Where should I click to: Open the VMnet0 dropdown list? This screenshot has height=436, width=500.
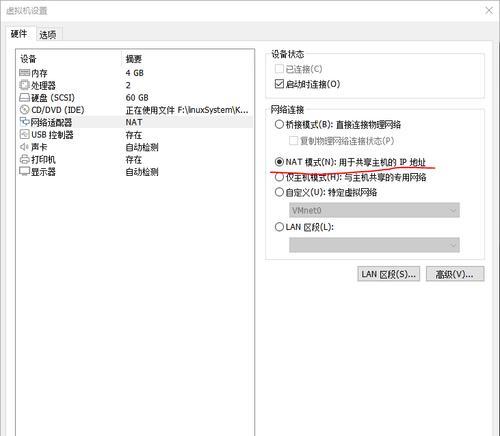[374, 210]
